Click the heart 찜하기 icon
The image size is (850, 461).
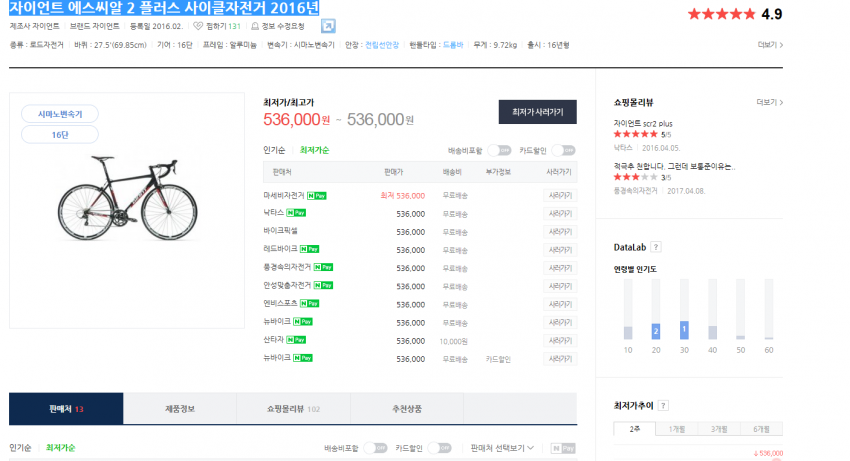pyautogui.click(x=198, y=26)
